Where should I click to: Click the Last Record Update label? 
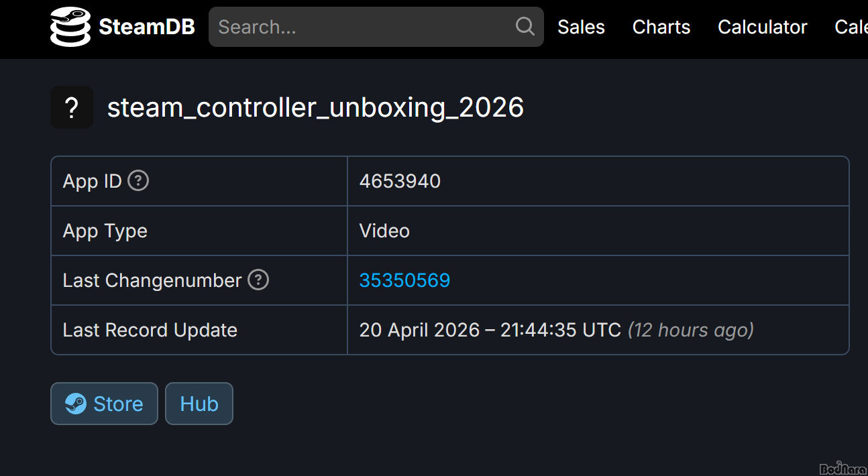click(150, 330)
